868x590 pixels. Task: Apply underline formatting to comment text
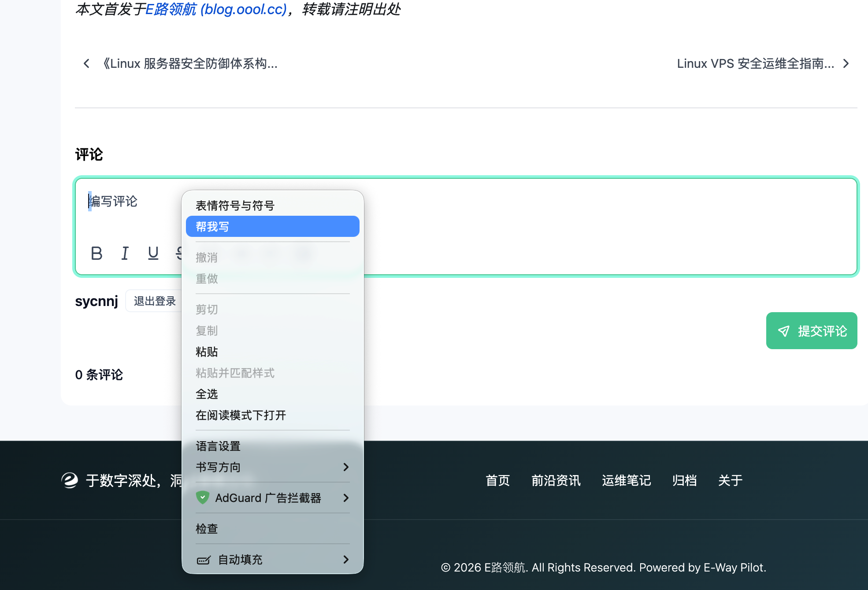(x=153, y=253)
